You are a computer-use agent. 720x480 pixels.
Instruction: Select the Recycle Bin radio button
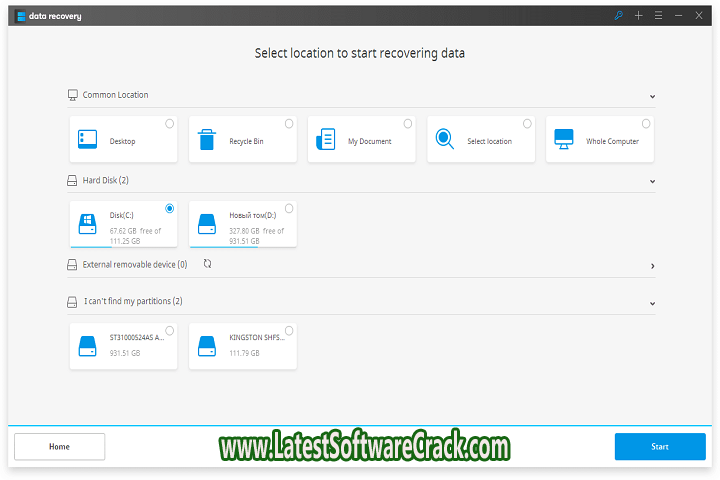click(x=289, y=124)
